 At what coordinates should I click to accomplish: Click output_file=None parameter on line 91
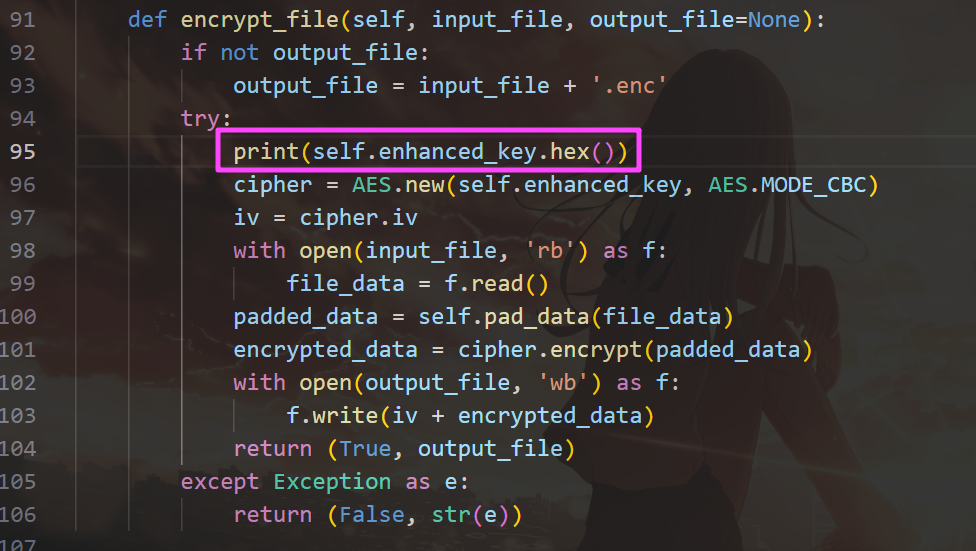pos(695,19)
